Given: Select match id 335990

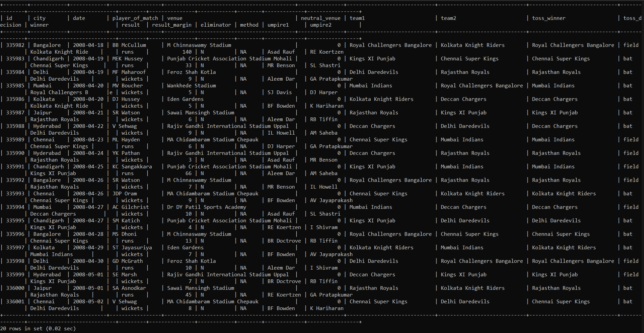Looking at the screenshot, I should (x=15, y=153).
